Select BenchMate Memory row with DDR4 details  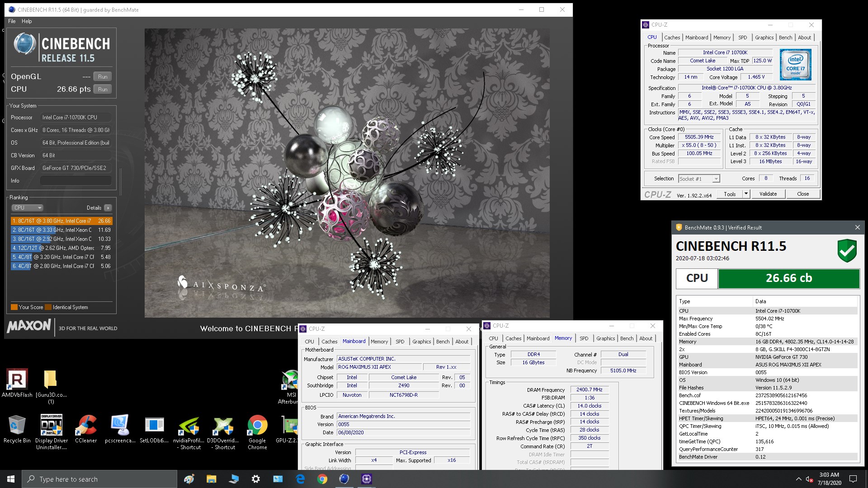pos(767,342)
